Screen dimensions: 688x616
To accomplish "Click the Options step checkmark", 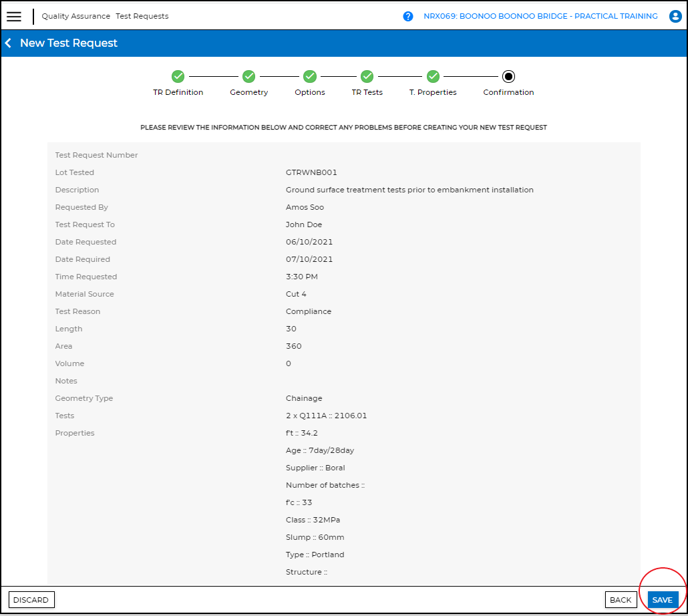I will pyautogui.click(x=310, y=77).
